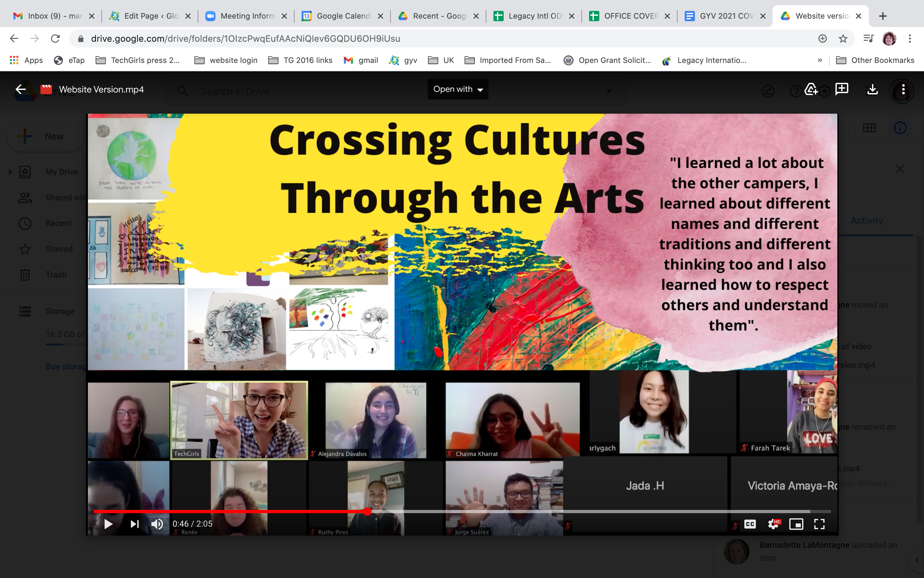Screen dimensions: 924x578
Task: Open Legacy International bookmark
Action: tap(705, 60)
